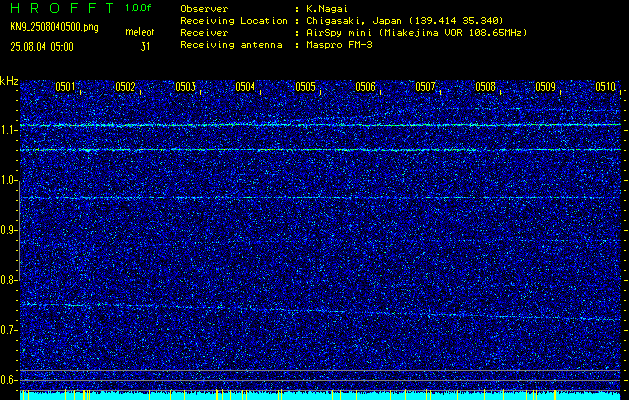Click the 0509 time marker
Screen dimensions: 629x400
546,87
